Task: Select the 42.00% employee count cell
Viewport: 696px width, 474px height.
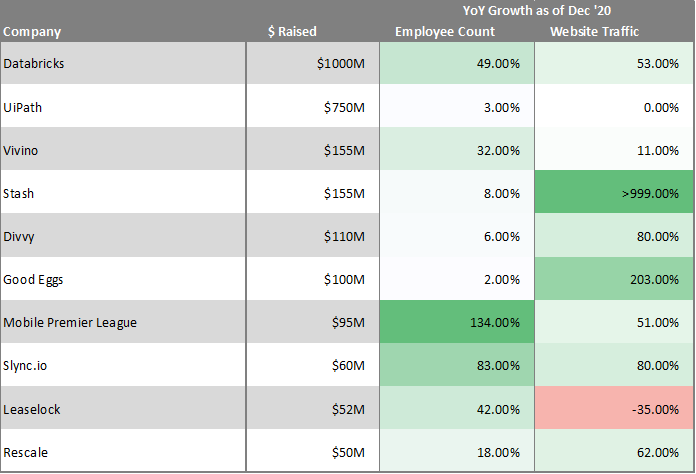Action: pos(457,408)
